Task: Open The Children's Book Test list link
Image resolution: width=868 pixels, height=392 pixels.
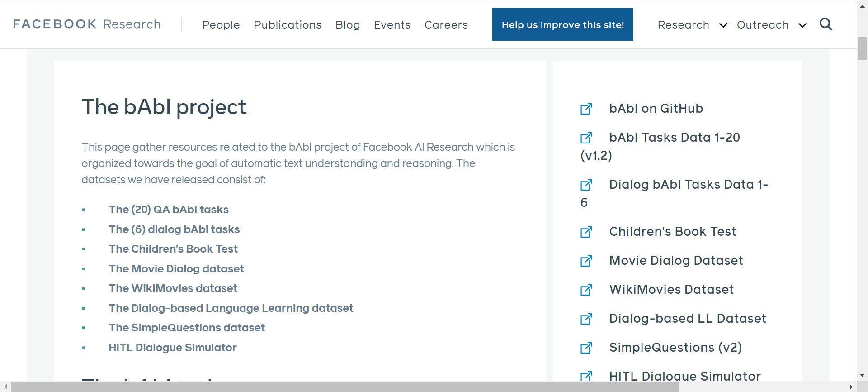Action: pyautogui.click(x=173, y=249)
